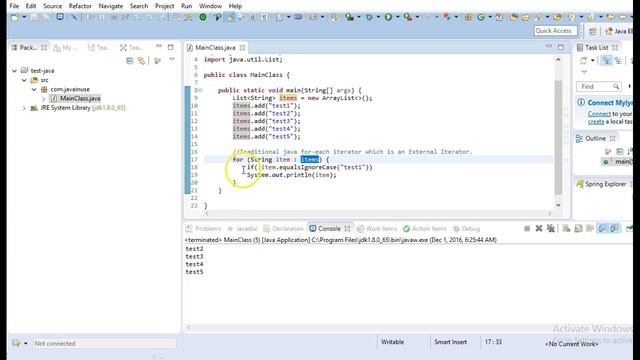
Task: Open the Refactor menu
Action: pos(80,6)
